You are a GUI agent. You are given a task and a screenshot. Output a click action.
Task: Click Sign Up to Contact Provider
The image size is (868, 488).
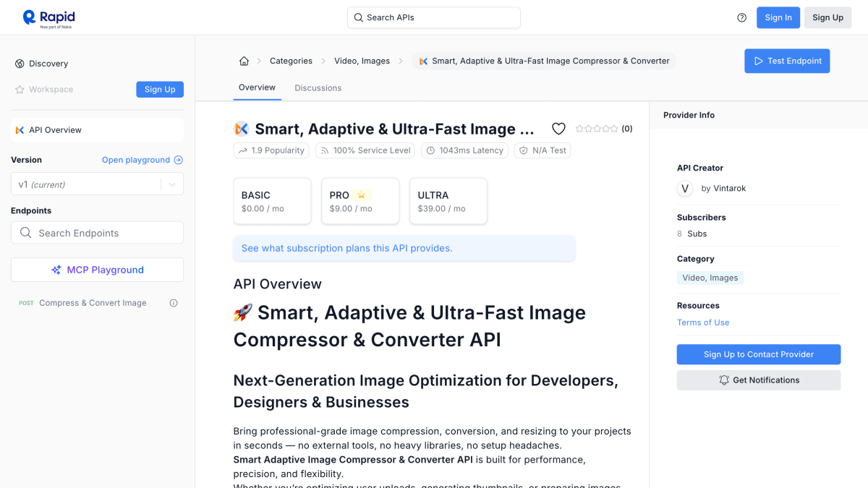pyautogui.click(x=759, y=354)
